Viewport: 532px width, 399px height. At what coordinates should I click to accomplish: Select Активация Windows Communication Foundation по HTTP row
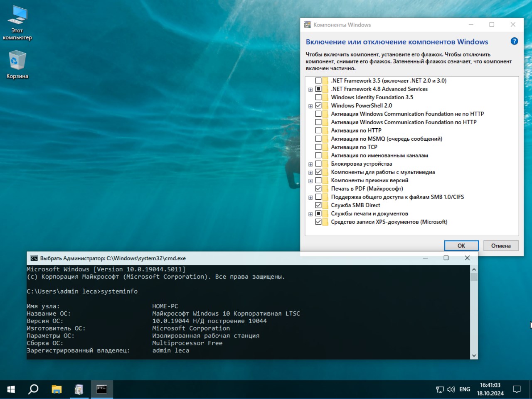pos(404,122)
